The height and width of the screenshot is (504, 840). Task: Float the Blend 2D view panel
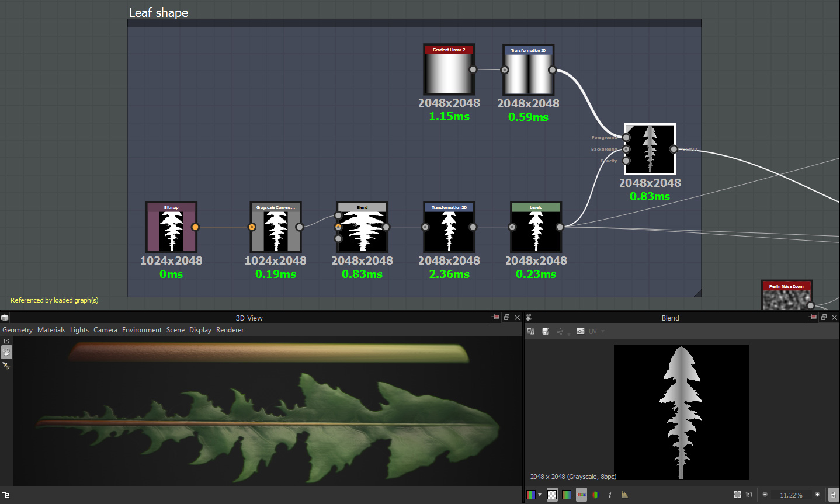(x=824, y=317)
